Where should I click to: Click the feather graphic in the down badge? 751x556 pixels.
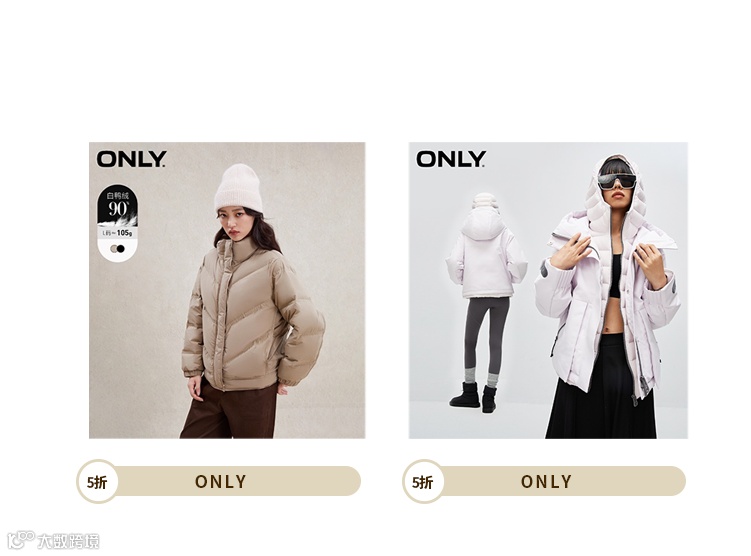118,222
